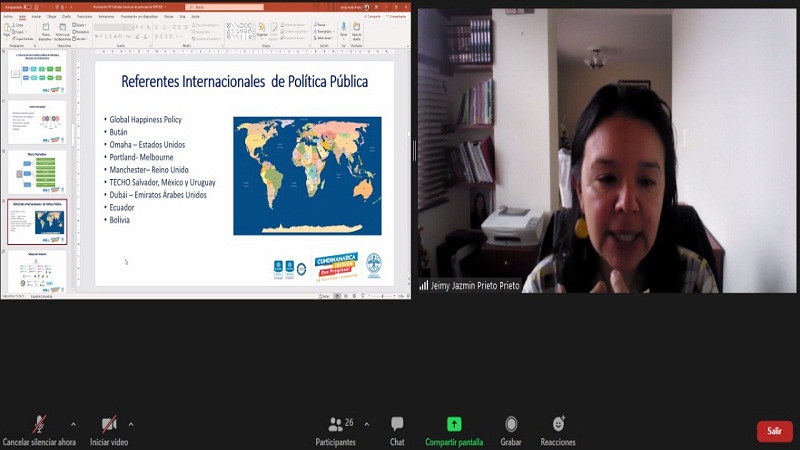Click Compartir pantalla in Zoom toolbar
800x450 pixels.
454,432
